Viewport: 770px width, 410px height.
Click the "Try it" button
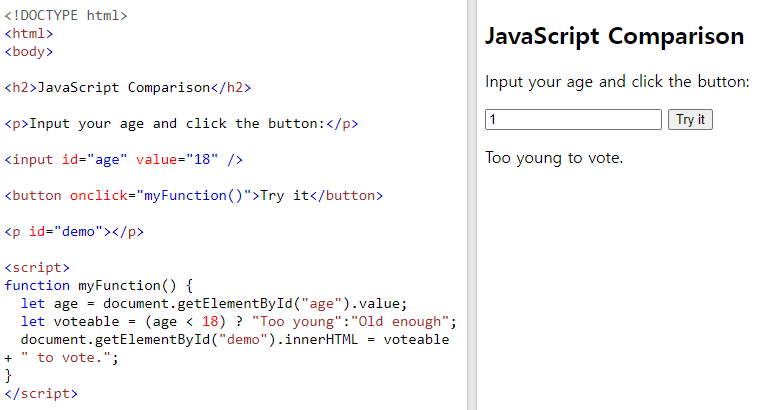[x=690, y=119]
